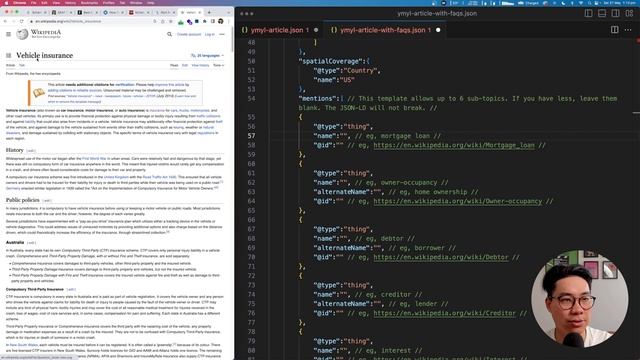
Task: Expand the Wikipedia Tools dropdown
Action: coord(218,65)
